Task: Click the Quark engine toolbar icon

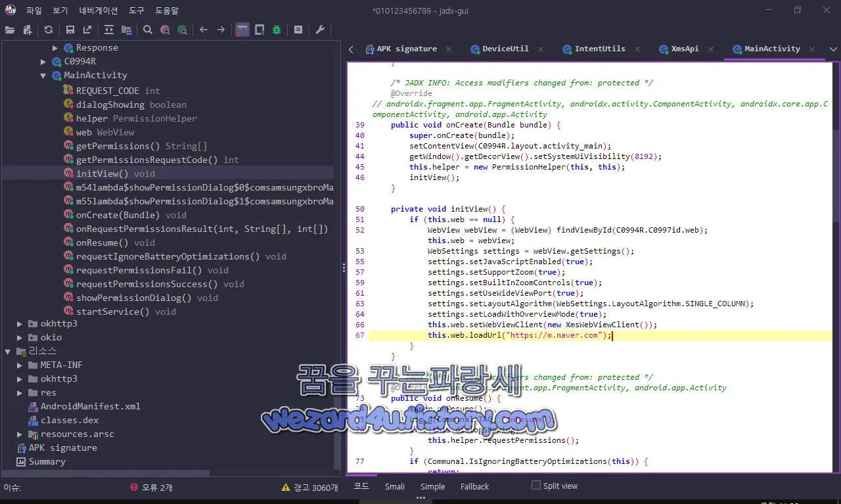Action: pyautogui.click(x=260, y=30)
